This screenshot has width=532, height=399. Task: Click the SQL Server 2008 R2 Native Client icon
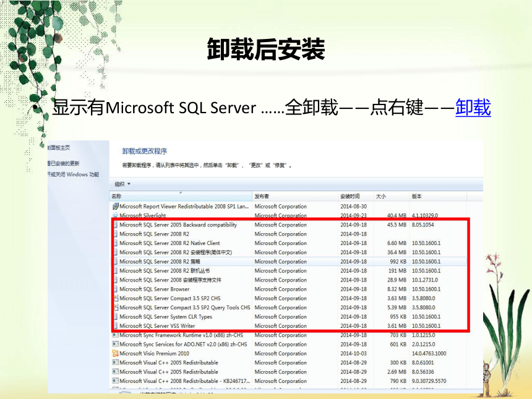click(x=115, y=243)
